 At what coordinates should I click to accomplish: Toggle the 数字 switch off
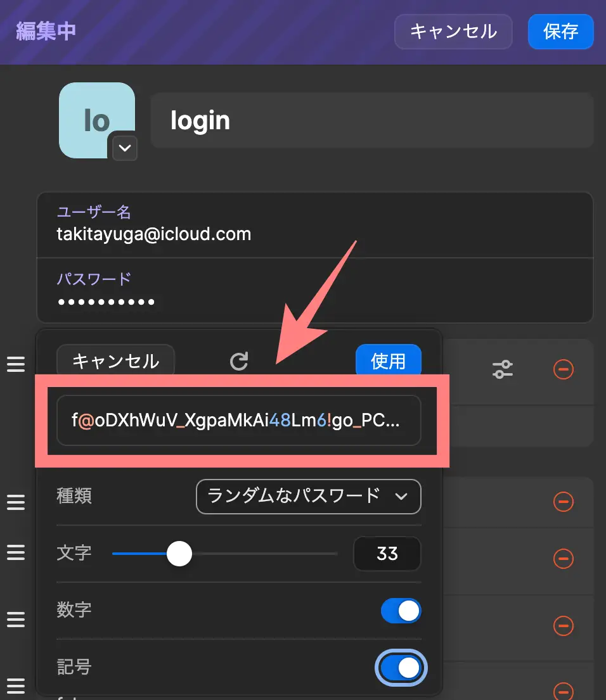click(401, 611)
